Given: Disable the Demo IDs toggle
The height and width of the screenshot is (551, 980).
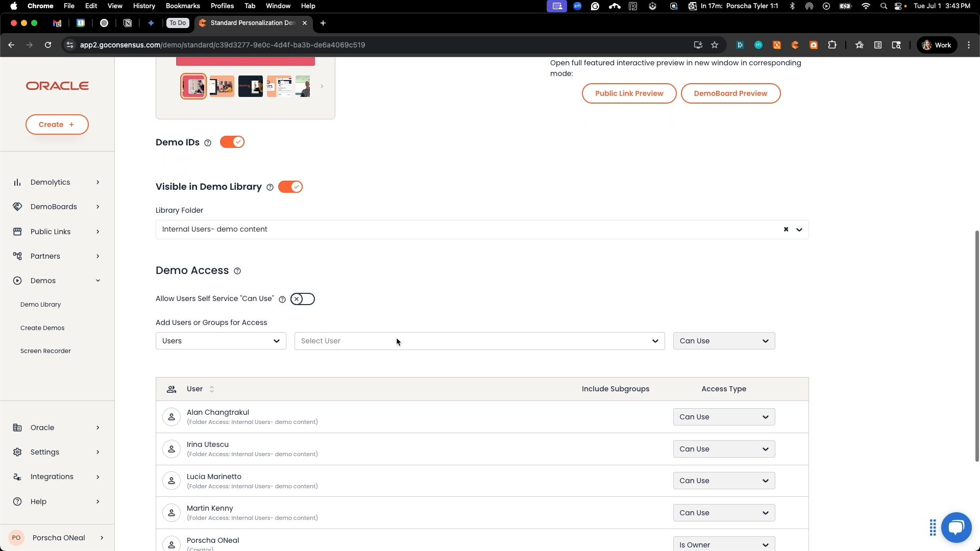Looking at the screenshot, I should pos(232,142).
